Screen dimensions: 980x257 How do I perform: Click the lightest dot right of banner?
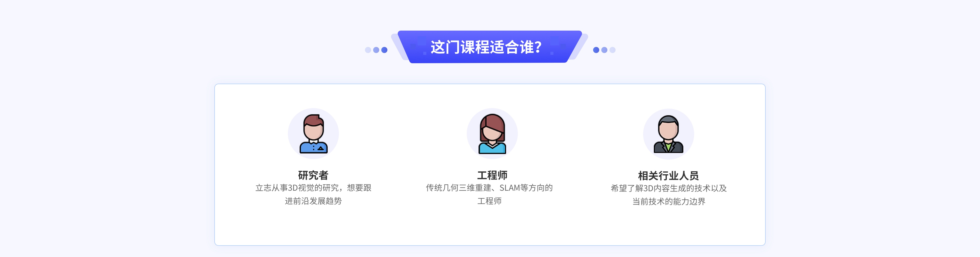point(612,50)
